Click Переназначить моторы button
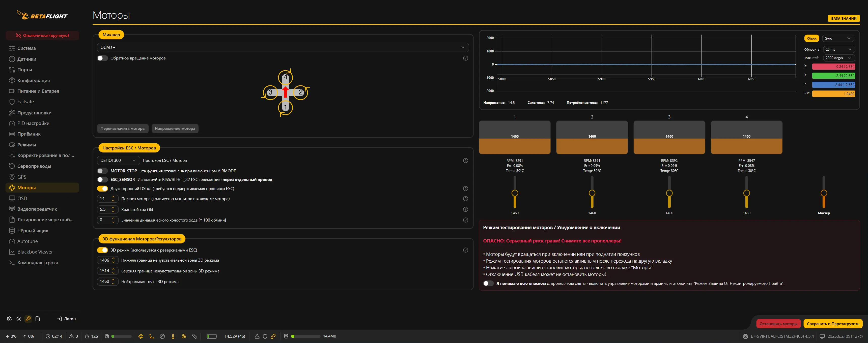Viewport: 868px width, 343px height. pyautogui.click(x=123, y=129)
